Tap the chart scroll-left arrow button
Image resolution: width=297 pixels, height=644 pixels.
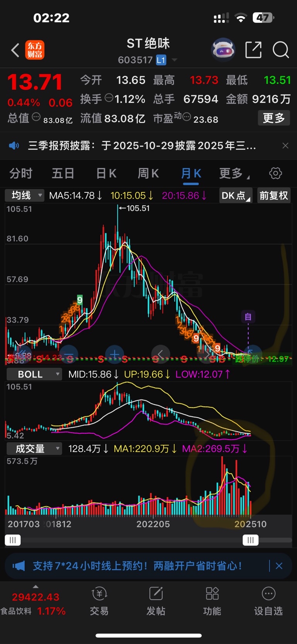pyautogui.click(x=160, y=354)
